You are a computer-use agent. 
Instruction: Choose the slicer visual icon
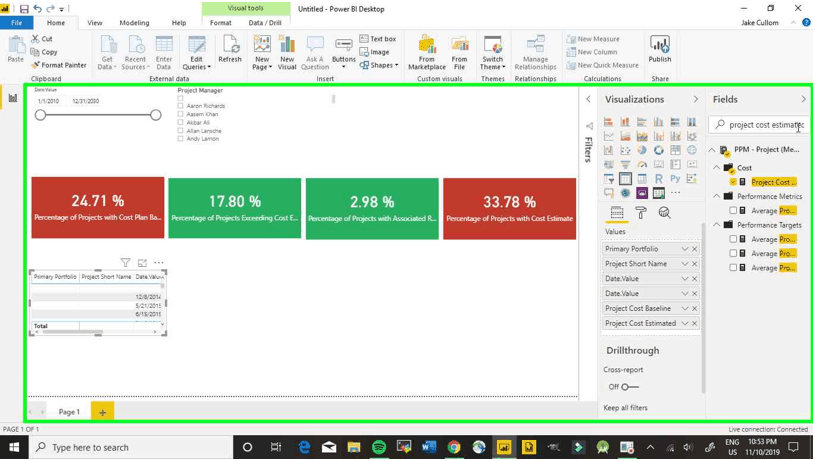pyautogui.click(x=609, y=179)
